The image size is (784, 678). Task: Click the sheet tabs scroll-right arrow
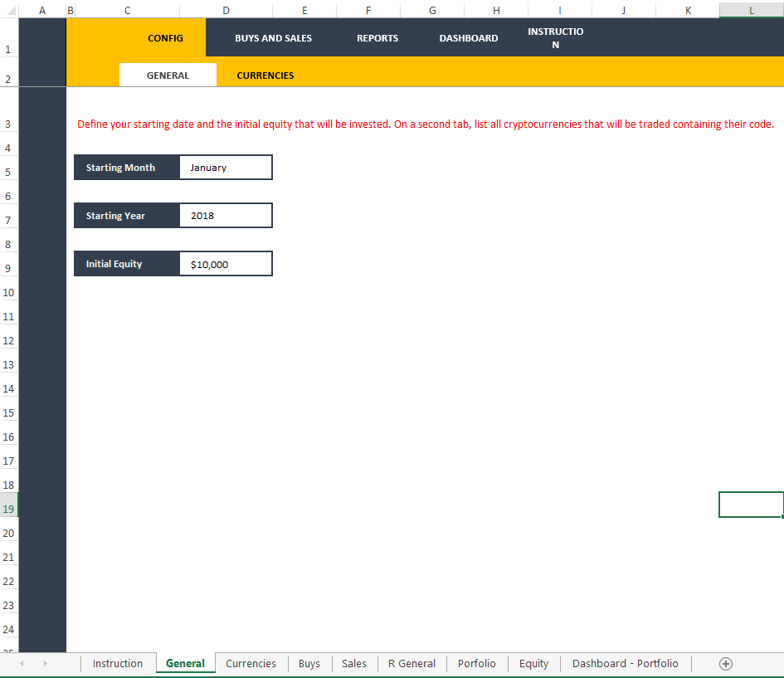(x=45, y=664)
